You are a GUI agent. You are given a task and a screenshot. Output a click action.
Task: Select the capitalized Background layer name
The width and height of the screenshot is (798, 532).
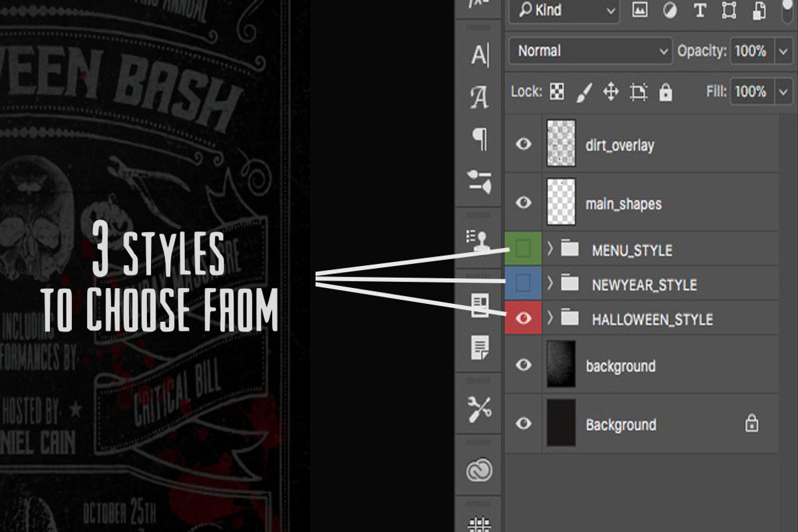point(620,424)
